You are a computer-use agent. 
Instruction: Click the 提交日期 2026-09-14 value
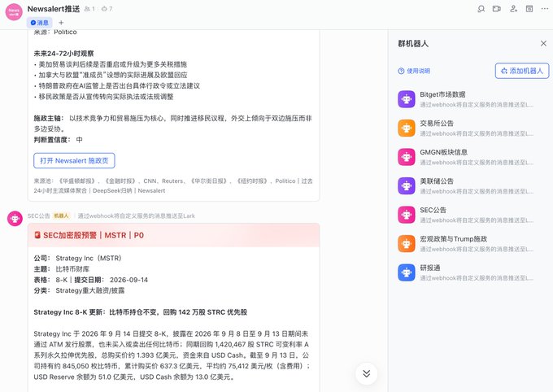128,280
